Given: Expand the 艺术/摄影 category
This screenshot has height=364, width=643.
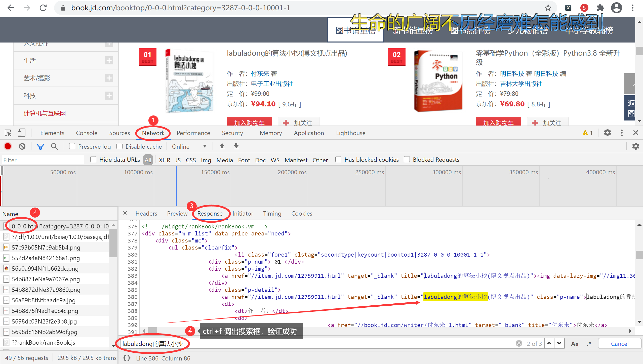Looking at the screenshot, I should click(x=109, y=78).
